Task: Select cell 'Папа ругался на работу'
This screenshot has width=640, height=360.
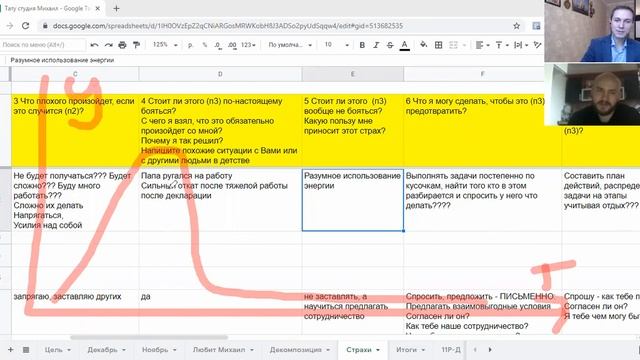Action: click(x=220, y=200)
